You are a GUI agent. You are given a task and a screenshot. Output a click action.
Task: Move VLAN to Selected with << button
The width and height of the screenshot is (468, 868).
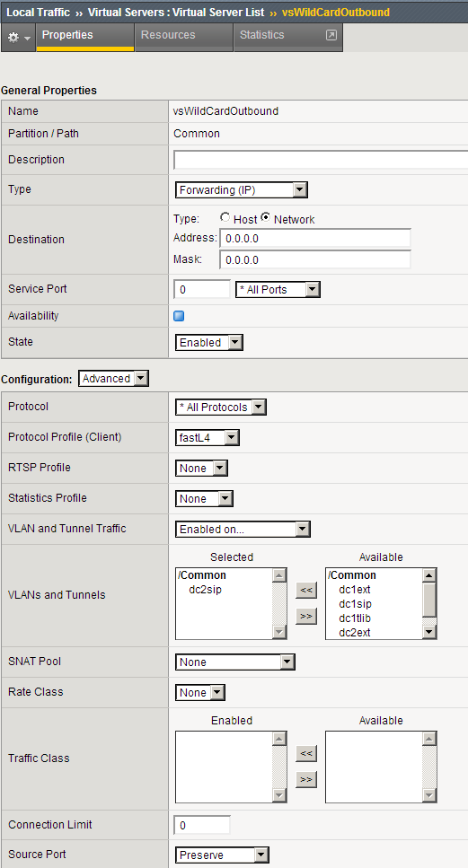tap(306, 590)
